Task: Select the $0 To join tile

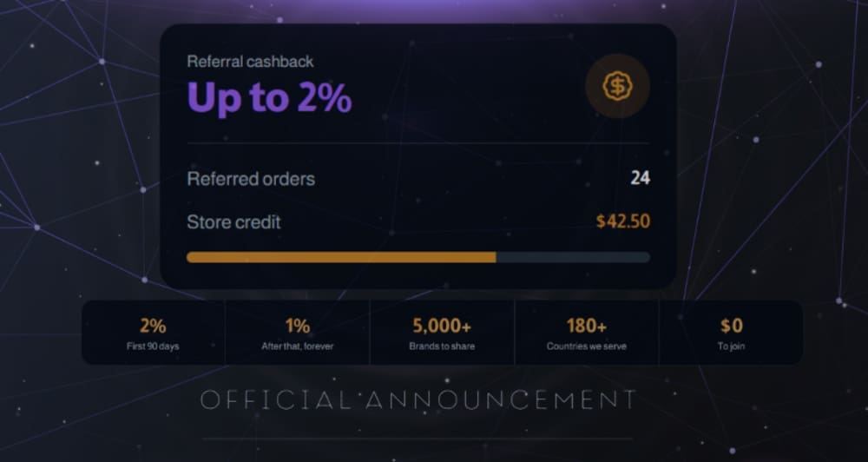Action: (x=731, y=333)
